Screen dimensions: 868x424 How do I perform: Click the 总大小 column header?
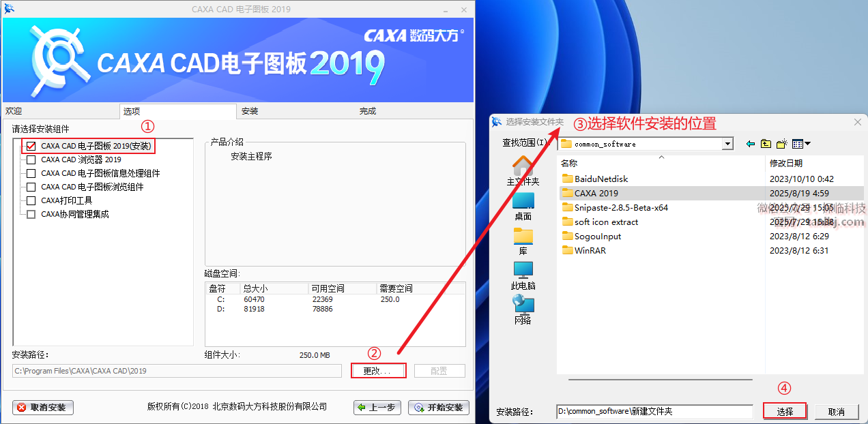tap(273, 288)
